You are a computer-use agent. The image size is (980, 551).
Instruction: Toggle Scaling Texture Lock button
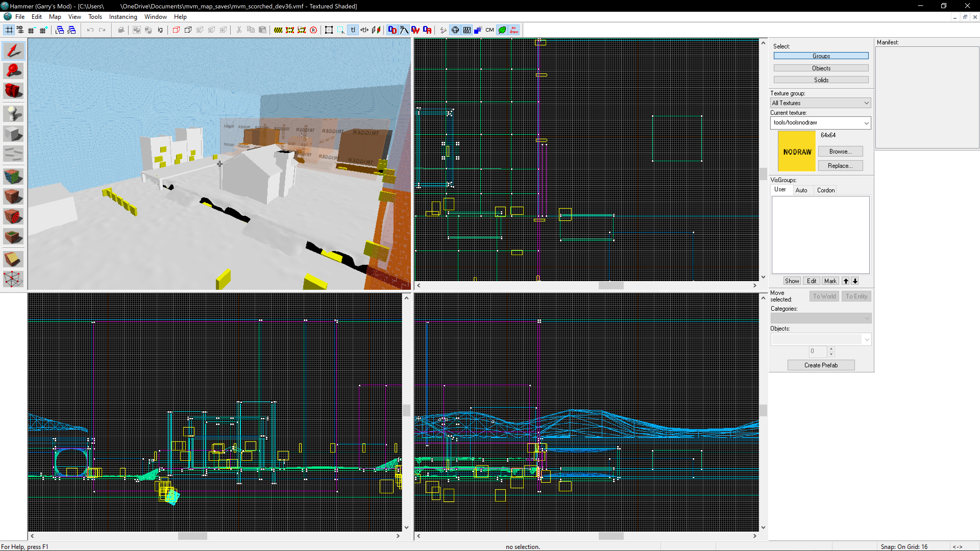coord(365,30)
